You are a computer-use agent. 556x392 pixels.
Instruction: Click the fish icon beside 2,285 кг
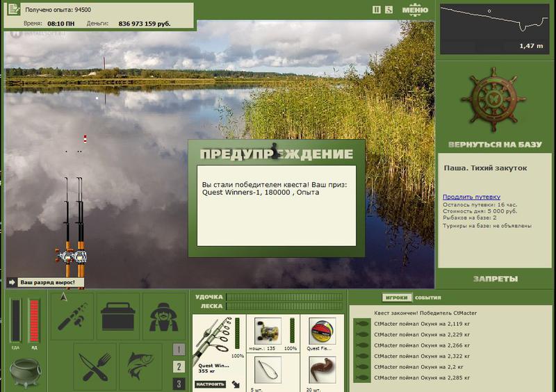coord(362,378)
